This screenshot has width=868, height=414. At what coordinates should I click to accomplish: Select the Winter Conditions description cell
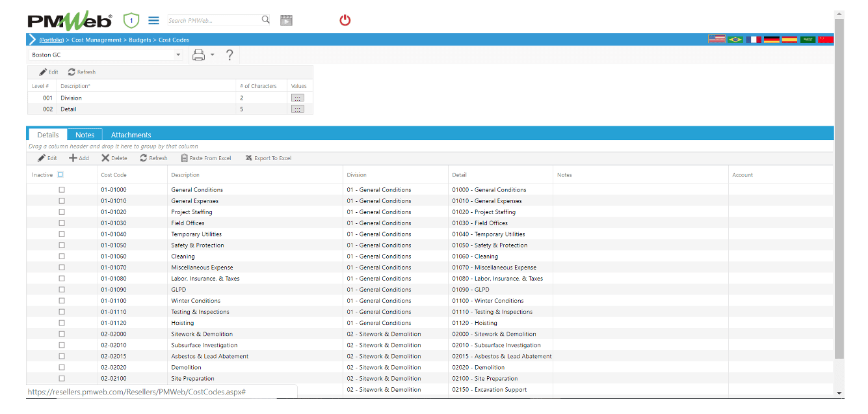tap(255, 301)
